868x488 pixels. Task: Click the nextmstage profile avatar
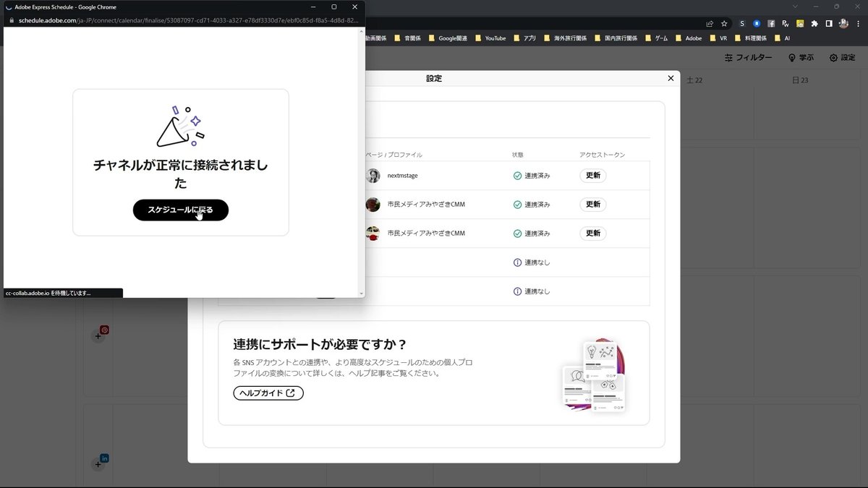coord(373,176)
